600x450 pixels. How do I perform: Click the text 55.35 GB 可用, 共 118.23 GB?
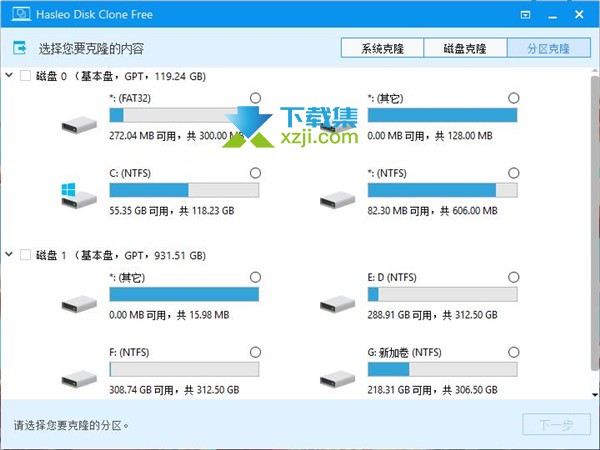tap(172, 210)
